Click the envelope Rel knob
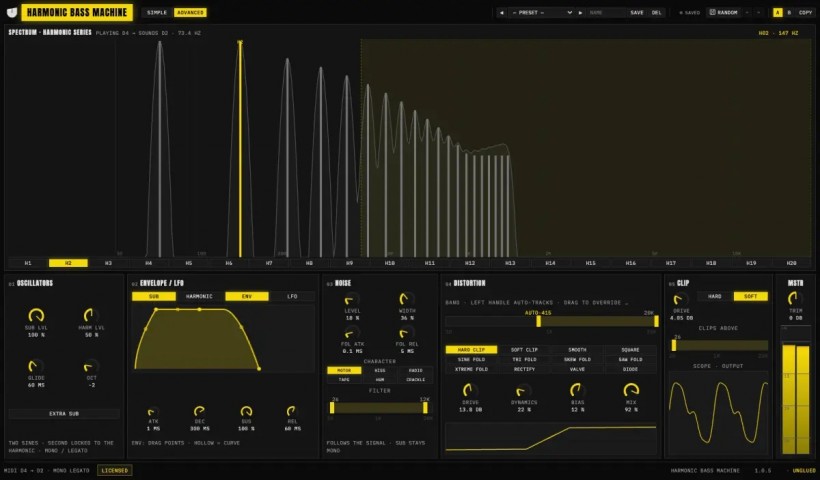The image size is (820, 480). click(292, 412)
